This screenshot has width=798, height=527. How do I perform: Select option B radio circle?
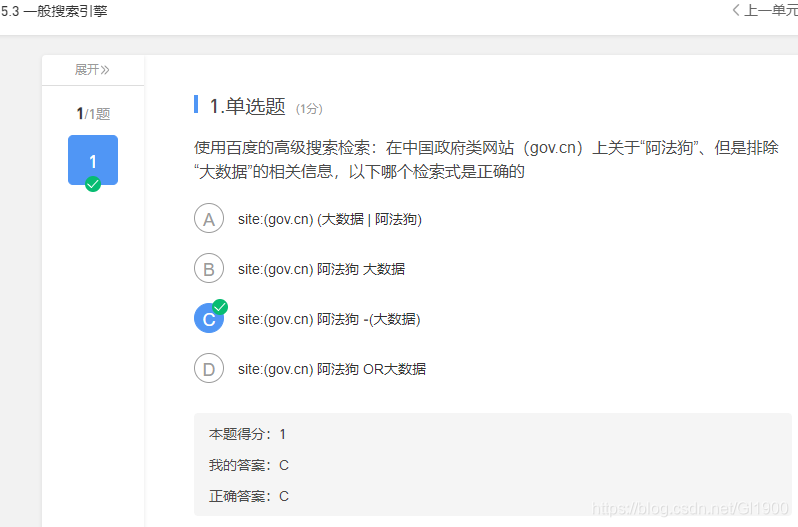coord(209,269)
